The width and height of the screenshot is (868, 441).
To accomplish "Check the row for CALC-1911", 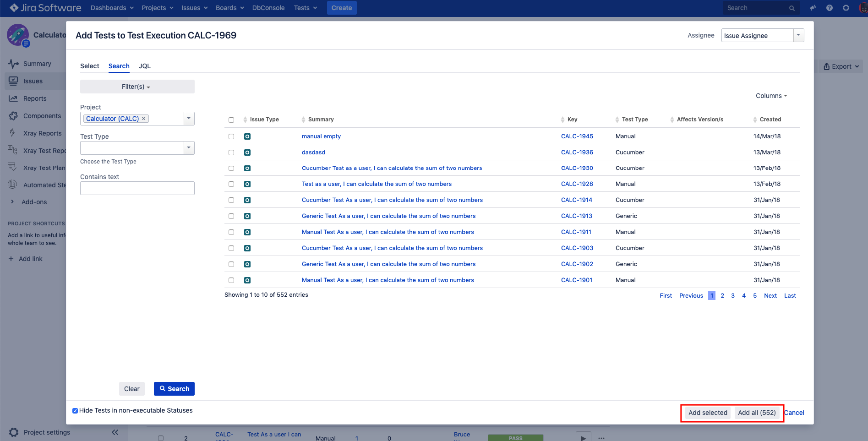I will pyautogui.click(x=231, y=232).
